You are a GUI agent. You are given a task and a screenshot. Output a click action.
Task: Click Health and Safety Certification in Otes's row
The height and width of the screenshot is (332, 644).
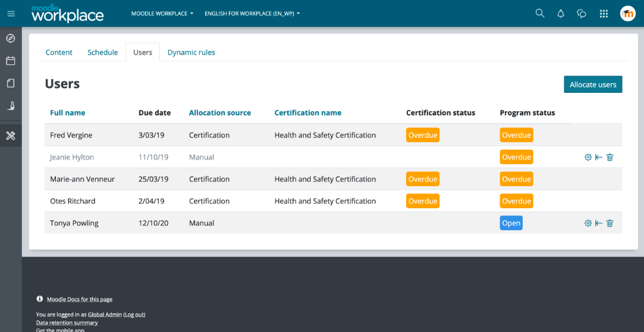pos(325,201)
